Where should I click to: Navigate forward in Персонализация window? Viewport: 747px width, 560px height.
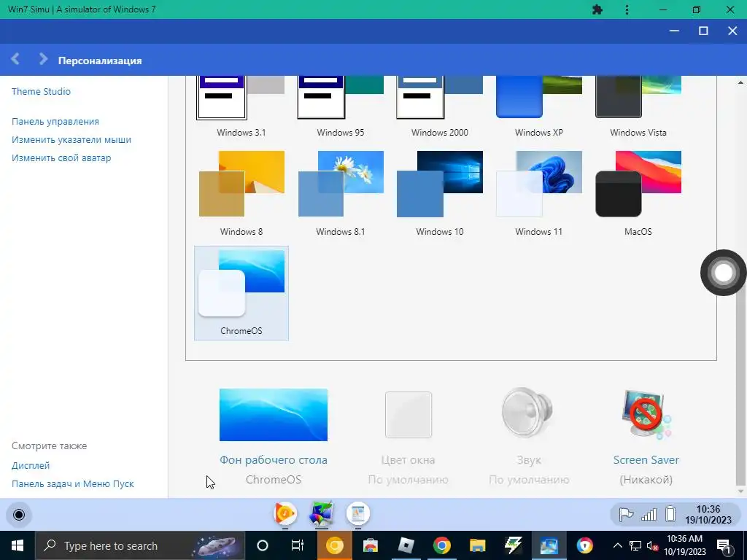pos(43,59)
